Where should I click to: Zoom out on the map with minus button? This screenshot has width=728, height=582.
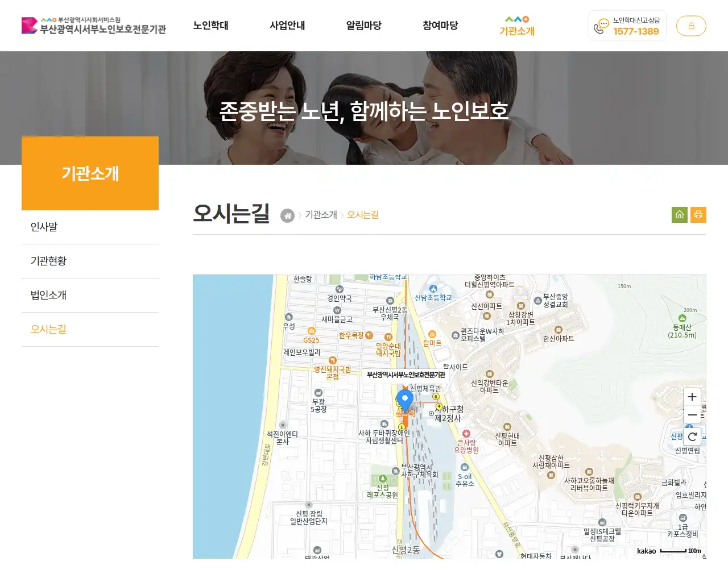coord(692,415)
